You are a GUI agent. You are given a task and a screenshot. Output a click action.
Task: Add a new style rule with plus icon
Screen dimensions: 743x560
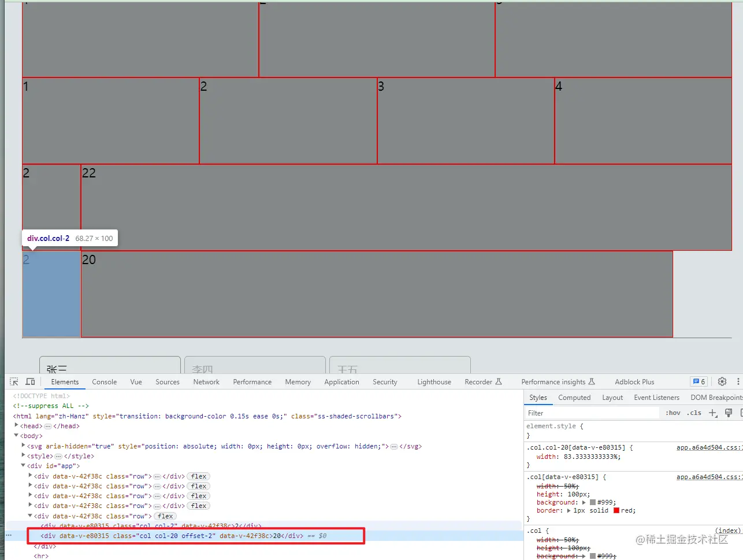pos(713,413)
